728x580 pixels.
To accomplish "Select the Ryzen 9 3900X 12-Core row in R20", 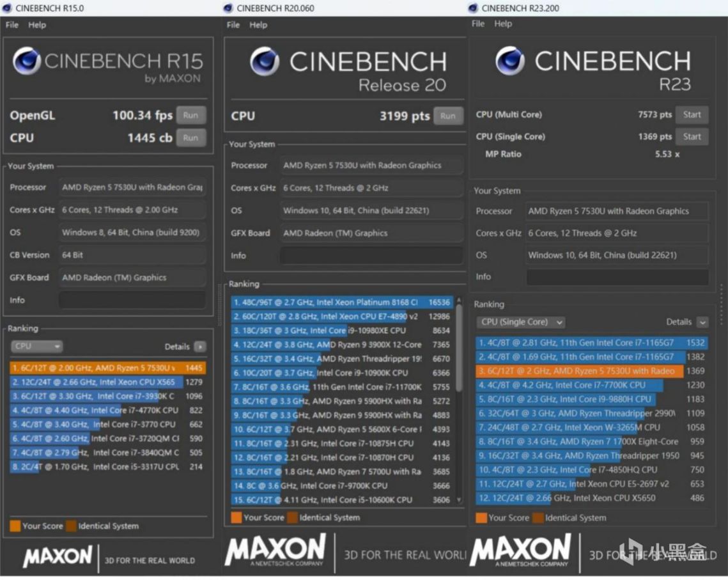I will click(342, 345).
